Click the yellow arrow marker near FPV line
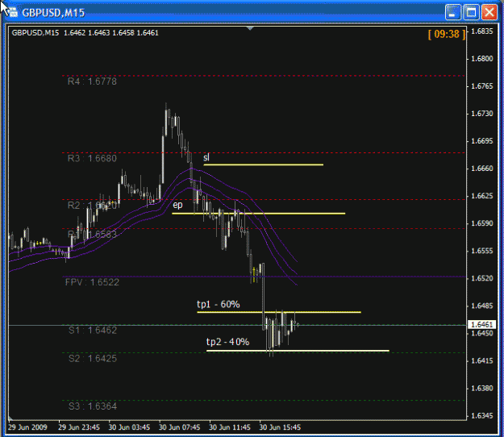This screenshot has height=437, width=504. (254, 275)
